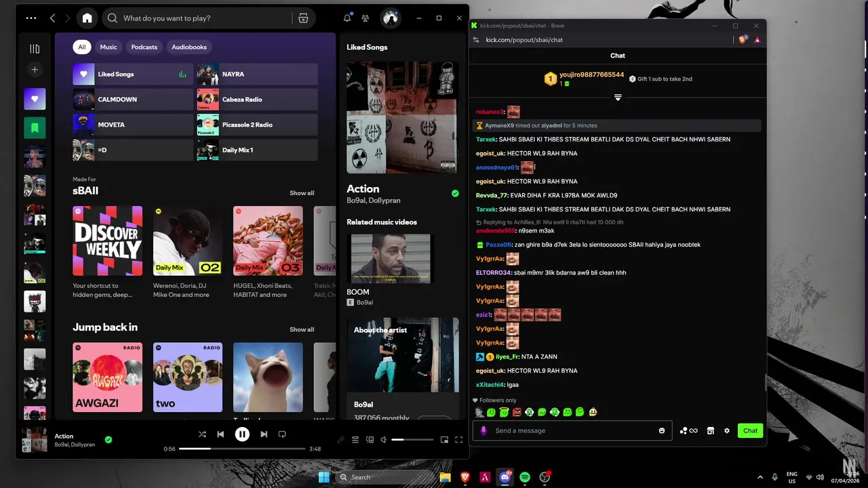Click Show all next to sBAII
Screen dimensions: 868x488
tap(302, 193)
